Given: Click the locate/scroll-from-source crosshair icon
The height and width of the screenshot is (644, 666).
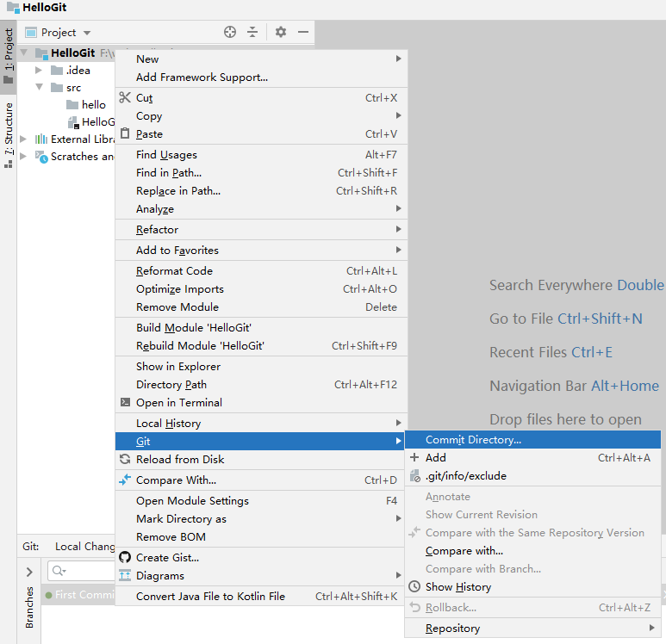Looking at the screenshot, I should click(230, 32).
